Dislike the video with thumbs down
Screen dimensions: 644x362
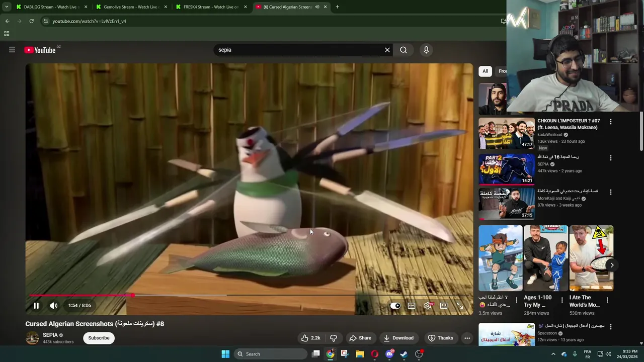(333, 338)
